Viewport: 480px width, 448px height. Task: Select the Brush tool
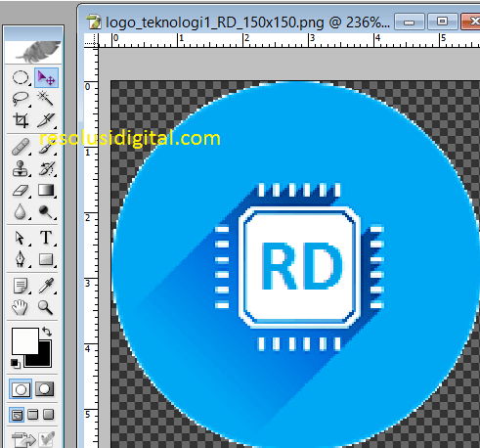46,147
